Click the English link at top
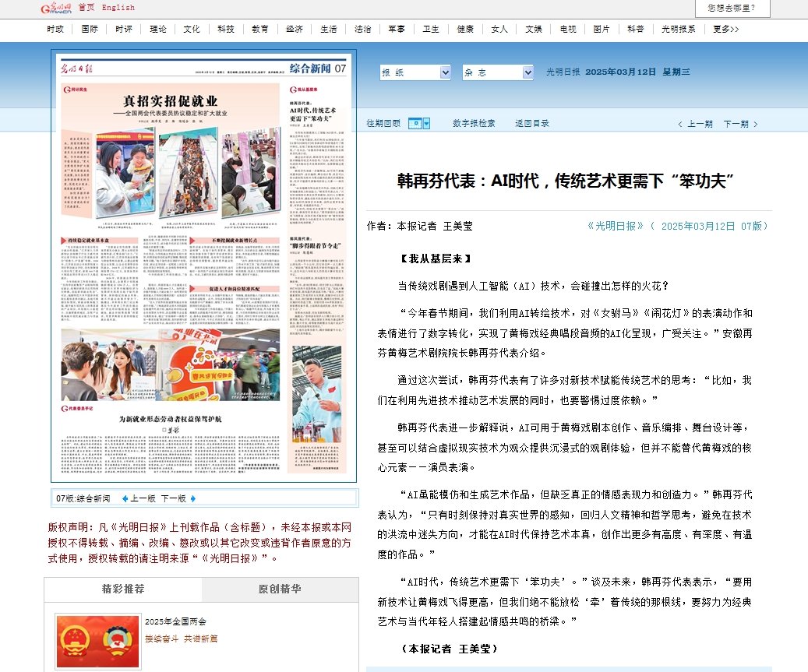The width and height of the screenshot is (808, 672). click(x=118, y=8)
